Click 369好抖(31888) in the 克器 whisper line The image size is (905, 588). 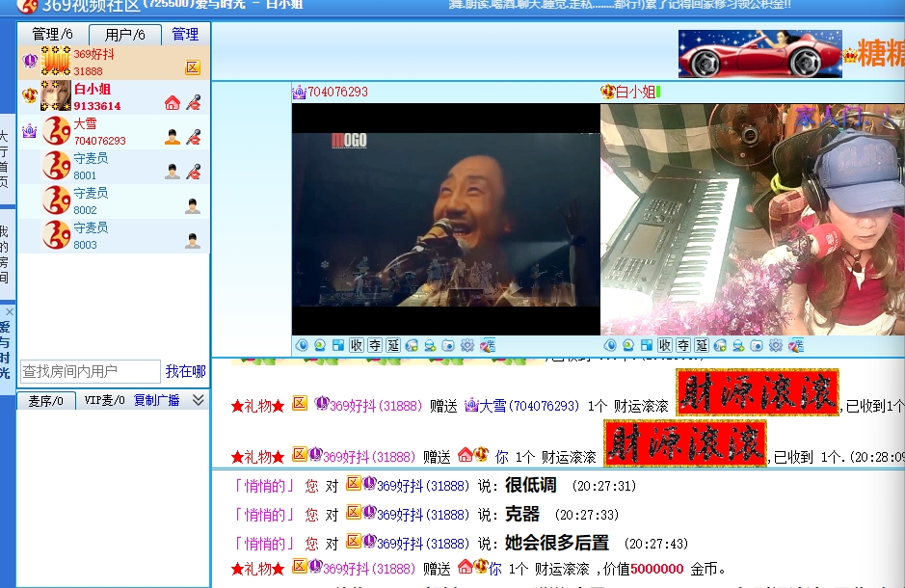tap(422, 515)
